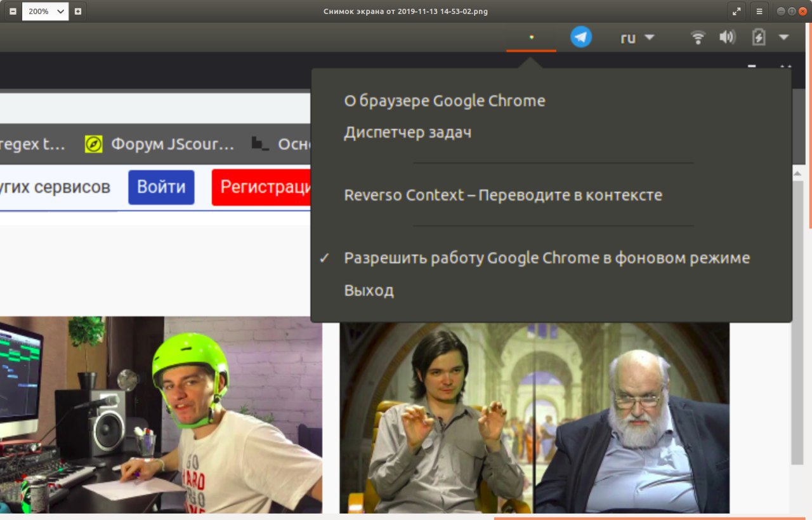The width and height of the screenshot is (812, 520).
Task: Open the image viewer hamburger menu
Action: click(759, 11)
